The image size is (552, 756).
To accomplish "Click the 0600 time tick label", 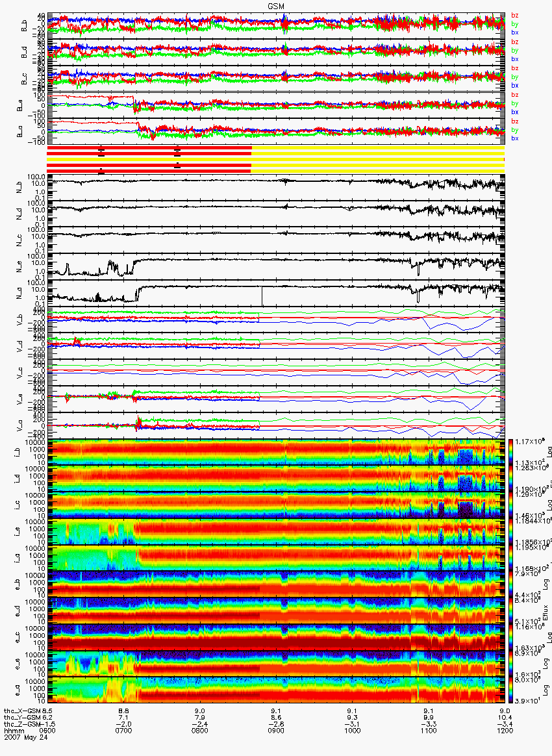I will coord(47,731).
